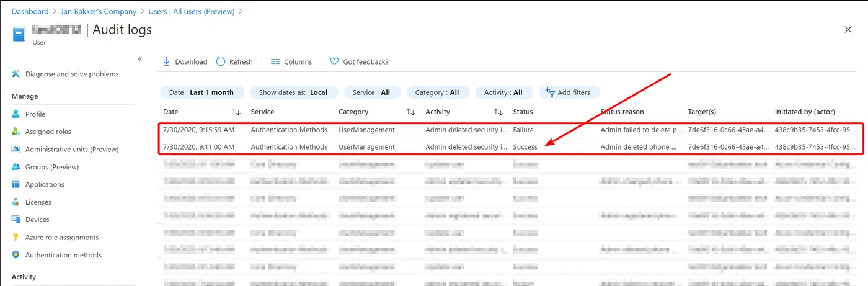868x286 pixels.
Task: Open Administrative units (Preview)
Action: click(72, 150)
